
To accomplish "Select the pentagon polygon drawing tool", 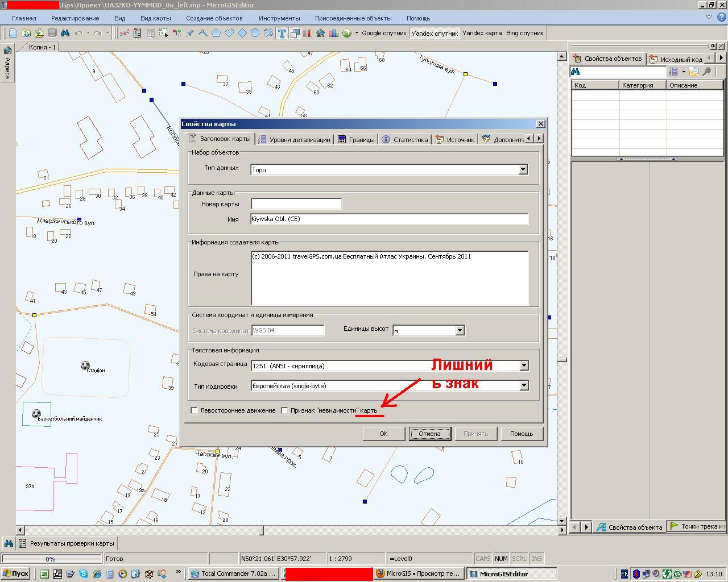I will coord(216,33).
